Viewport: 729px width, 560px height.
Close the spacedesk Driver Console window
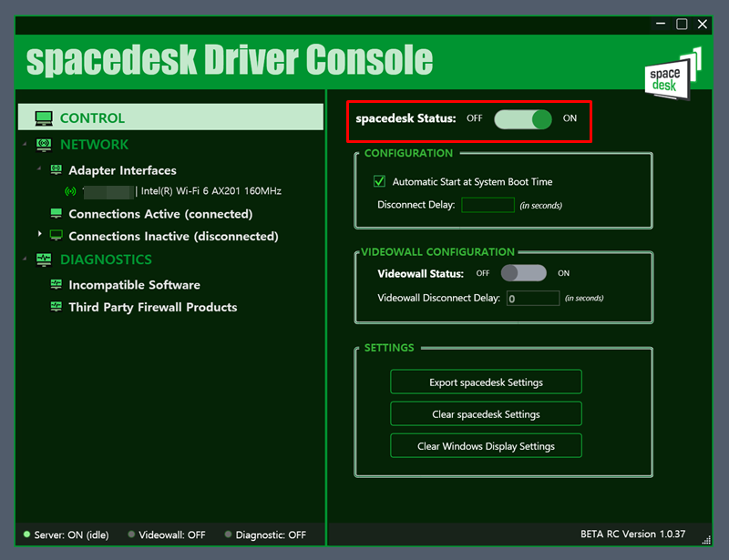tap(703, 24)
